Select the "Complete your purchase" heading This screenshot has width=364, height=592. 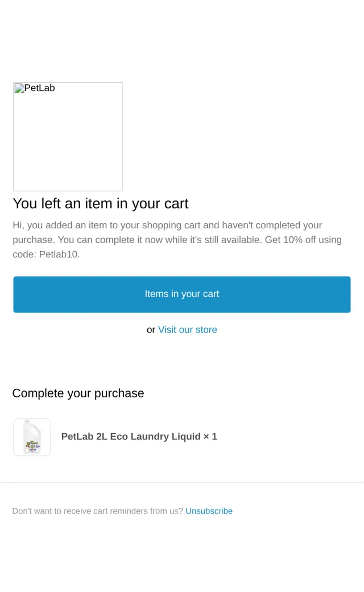coord(78,393)
